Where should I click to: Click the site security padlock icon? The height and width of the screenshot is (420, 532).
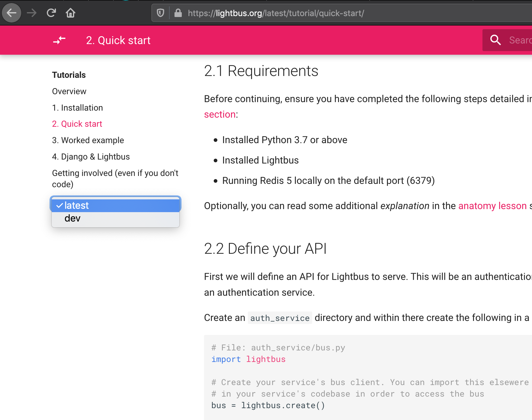tap(178, 13)
